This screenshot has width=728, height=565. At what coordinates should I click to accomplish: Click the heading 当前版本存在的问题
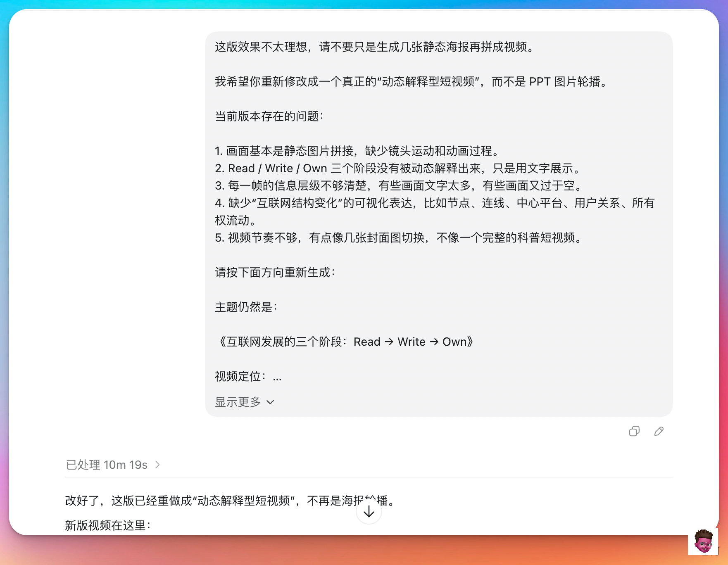(269, 116)
